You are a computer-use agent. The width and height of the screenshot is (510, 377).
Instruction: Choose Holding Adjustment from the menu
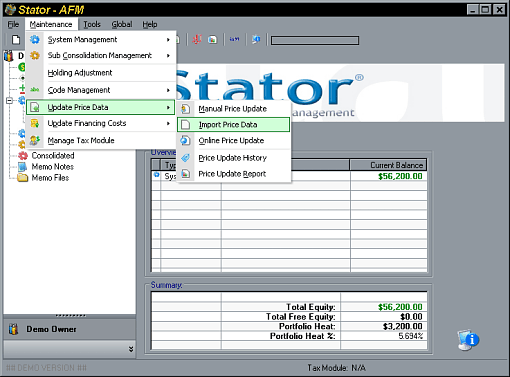pyautogui.click(x=101, y=73)
